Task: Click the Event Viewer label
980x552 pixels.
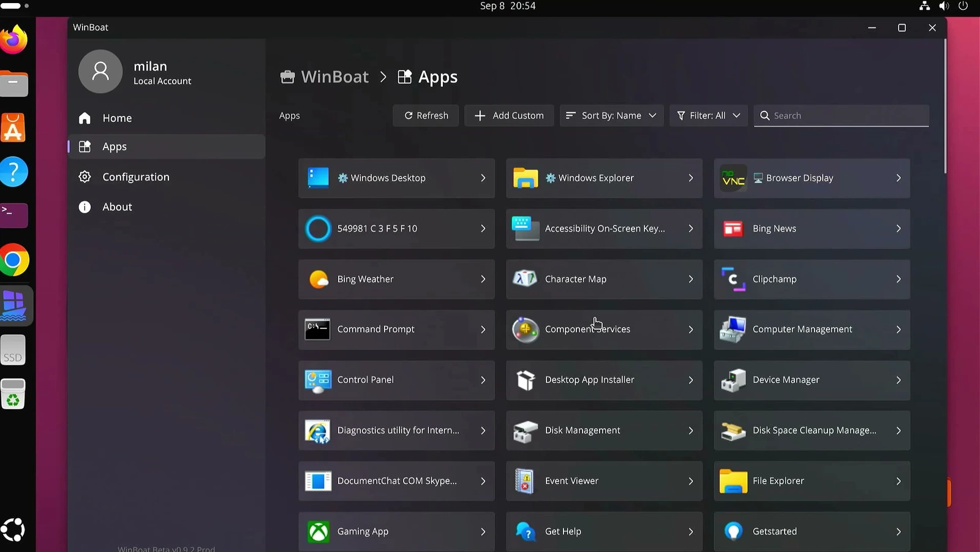Action: pos(571,482)
